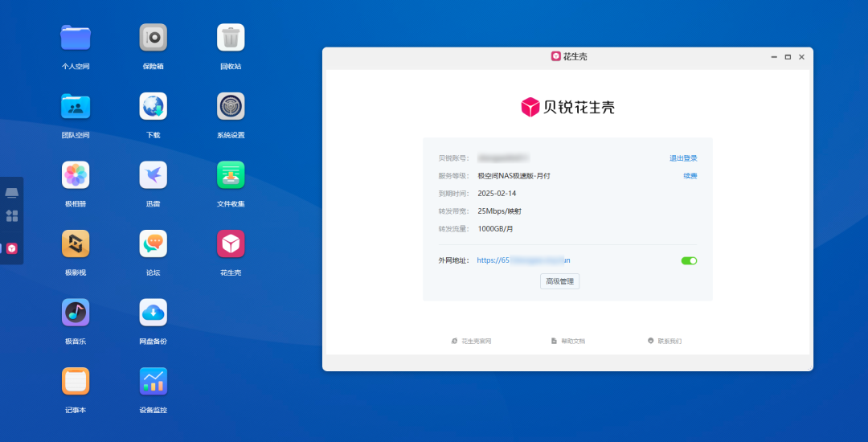
Task: Open the 文件收集 app
Action: pyautogui.click(x=231, y=174)
